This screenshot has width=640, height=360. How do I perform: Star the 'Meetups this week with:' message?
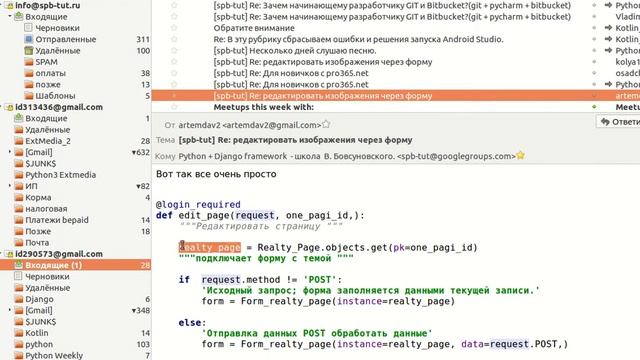pyautogui.click(x=174, y=107)
